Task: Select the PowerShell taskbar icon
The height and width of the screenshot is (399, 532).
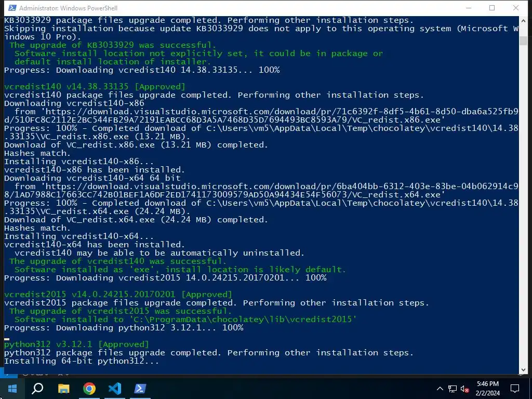Action: point(140,389)
